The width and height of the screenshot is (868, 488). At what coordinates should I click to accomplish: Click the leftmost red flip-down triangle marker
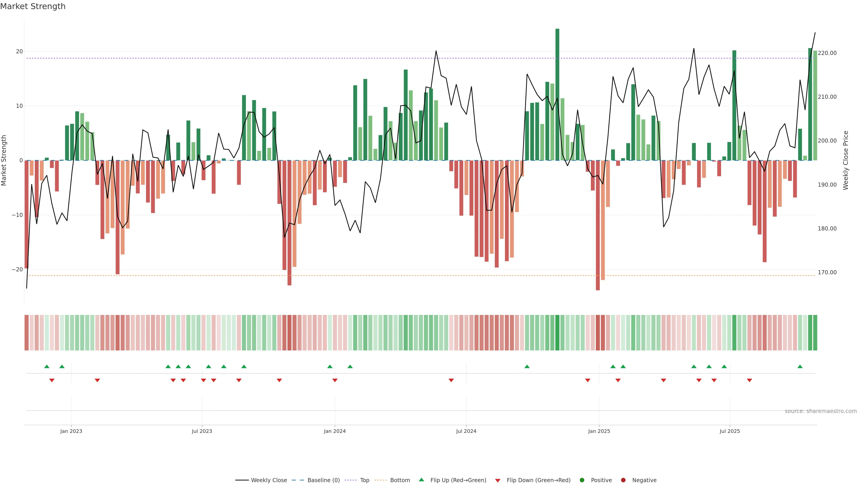point(52,380)
